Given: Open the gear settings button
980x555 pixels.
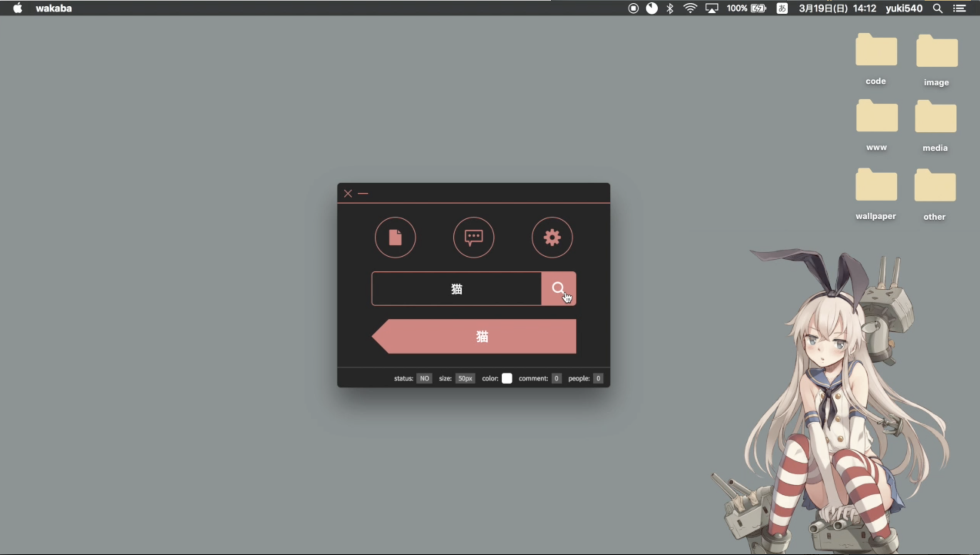Looking at the screenshot, I should [x=552, y=237].
